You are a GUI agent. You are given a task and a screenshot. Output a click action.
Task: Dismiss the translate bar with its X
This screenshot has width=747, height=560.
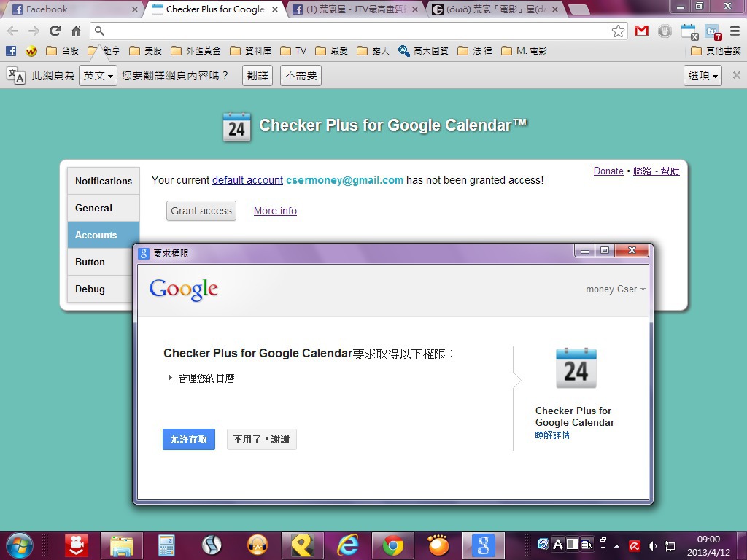click(736, 75)
